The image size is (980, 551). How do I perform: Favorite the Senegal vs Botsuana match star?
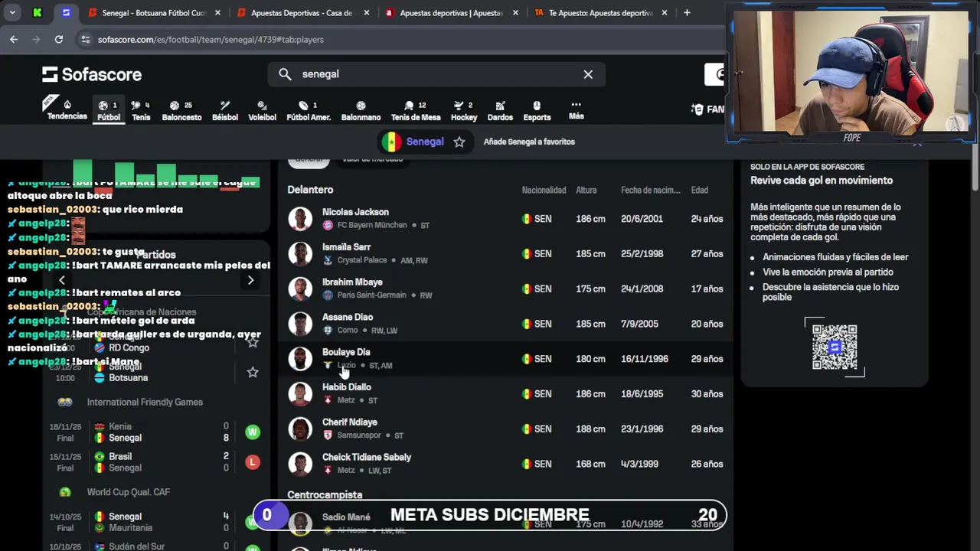point(253,372)
